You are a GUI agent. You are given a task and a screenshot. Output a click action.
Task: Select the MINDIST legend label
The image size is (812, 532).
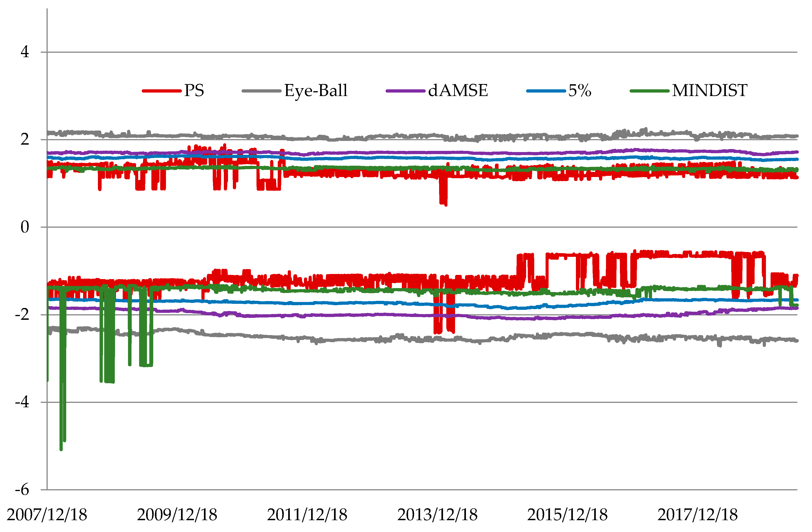coord(710,91)
